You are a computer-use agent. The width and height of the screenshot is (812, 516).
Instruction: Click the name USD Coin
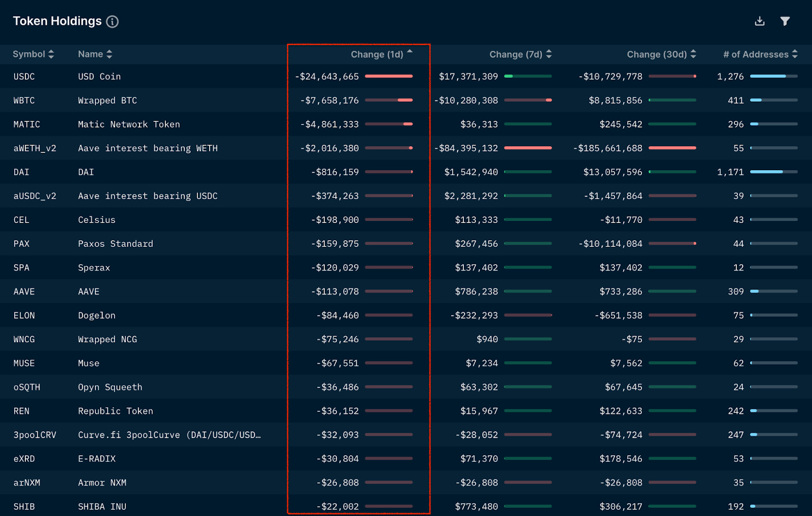point(99,77)
